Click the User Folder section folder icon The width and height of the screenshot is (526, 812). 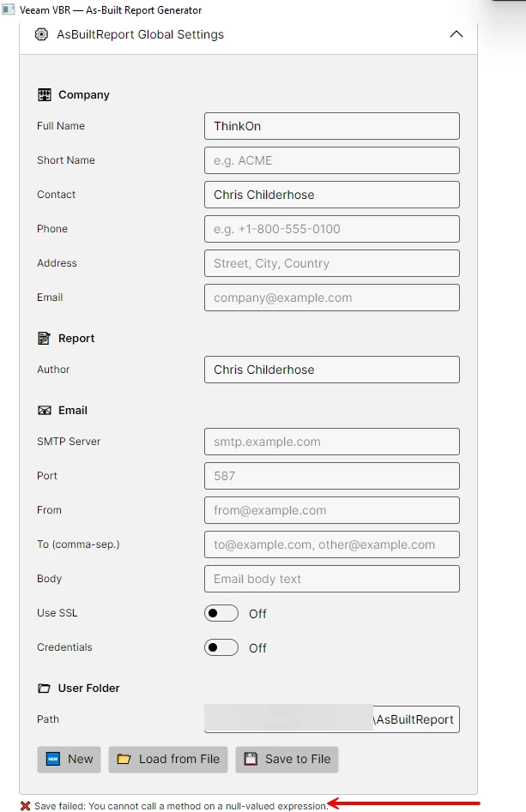click(x=45, y=689)
